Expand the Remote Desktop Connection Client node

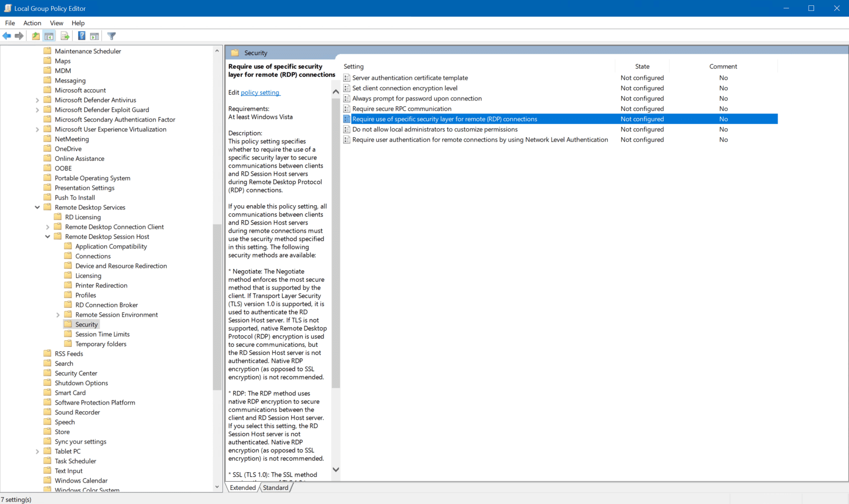point(48,227)
